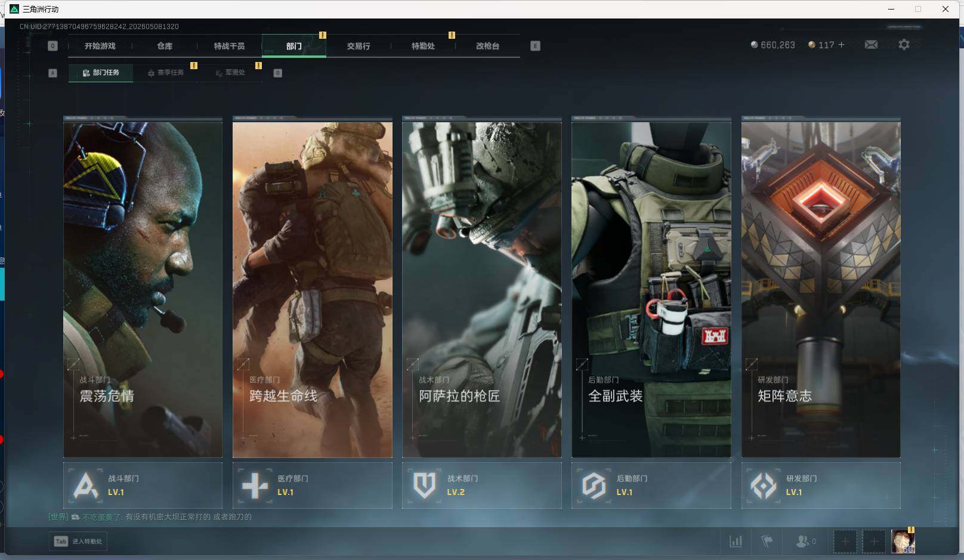
Task: Select the 部门任务 sub-tab
Action: [x=101, y=73]
